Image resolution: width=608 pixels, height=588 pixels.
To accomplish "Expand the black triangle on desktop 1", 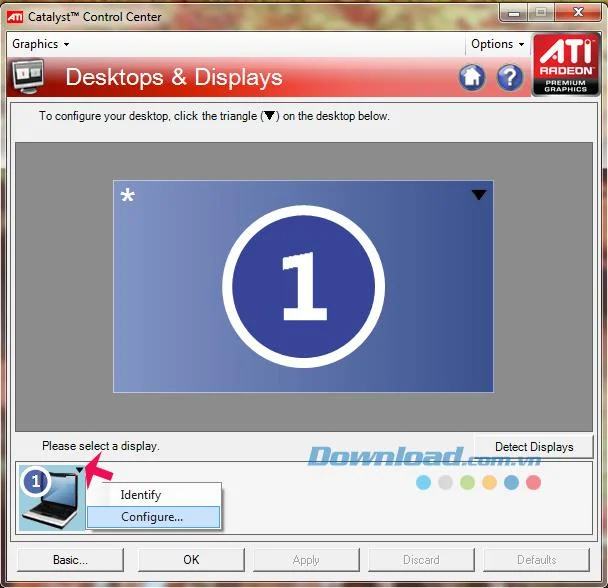I will [x=479, y=194].
